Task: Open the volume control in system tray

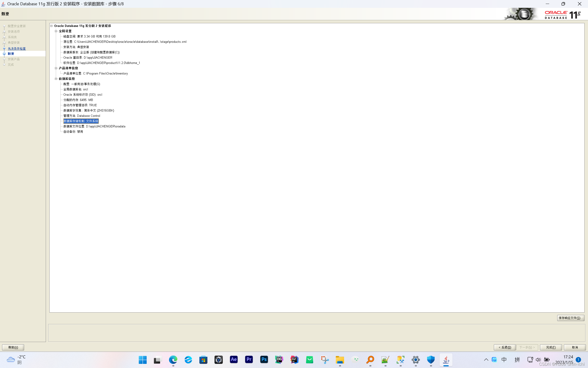Action: pyautogui.click(x=538, y=360)
